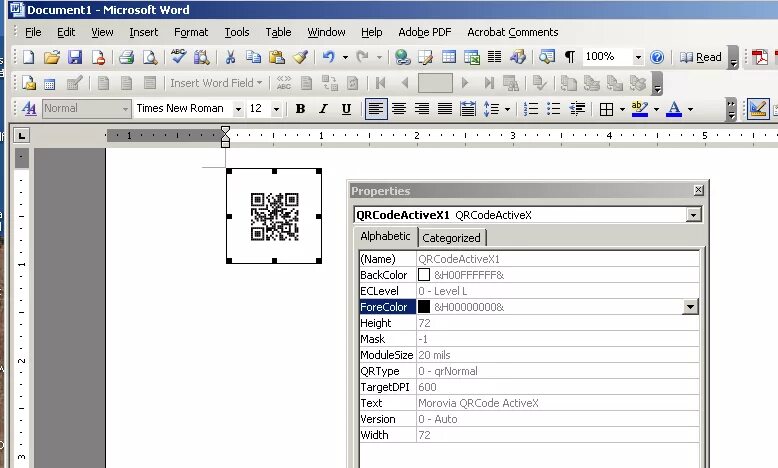This screenshot has width=778, height=468.
Task: Toggle the Document Map icon
Action: point(547,57)
